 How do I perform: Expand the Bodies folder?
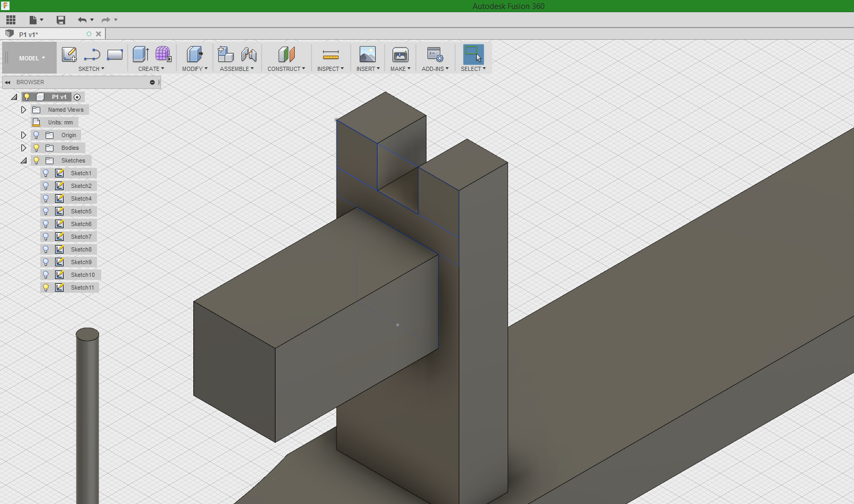pos(23,148)
